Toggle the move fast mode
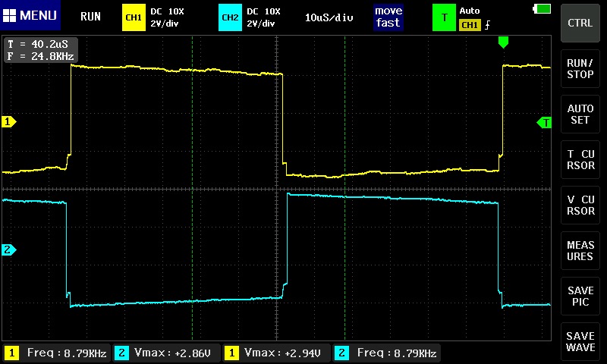The width and height of the screenshot is (607, 364). (x=388, y=17)
